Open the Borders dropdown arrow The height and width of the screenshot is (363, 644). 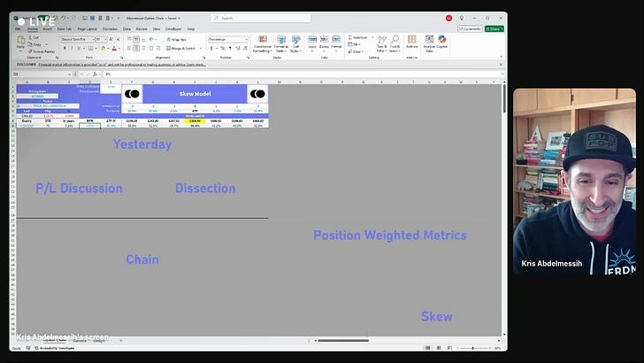(x=96, y=48)
